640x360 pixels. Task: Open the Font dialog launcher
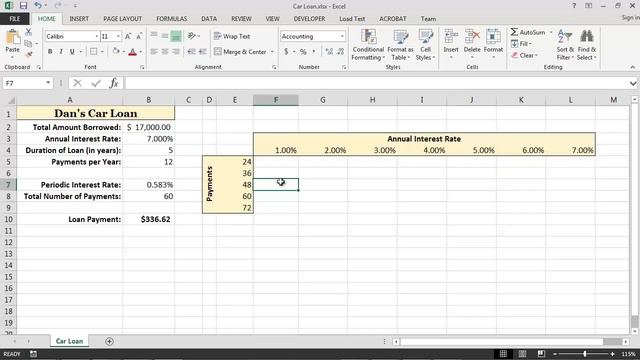(142, 67)
